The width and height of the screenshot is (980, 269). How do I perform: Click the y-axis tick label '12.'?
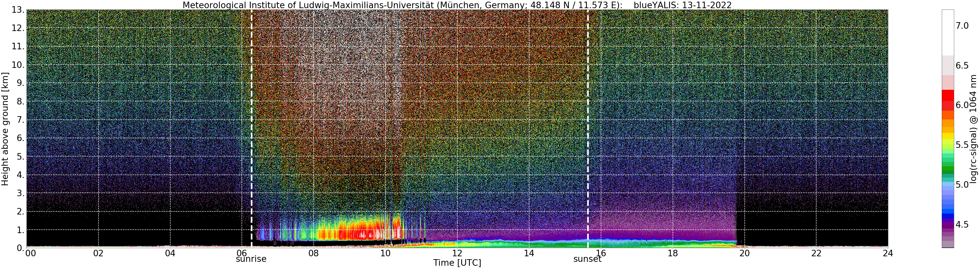(x=18, y=28)
